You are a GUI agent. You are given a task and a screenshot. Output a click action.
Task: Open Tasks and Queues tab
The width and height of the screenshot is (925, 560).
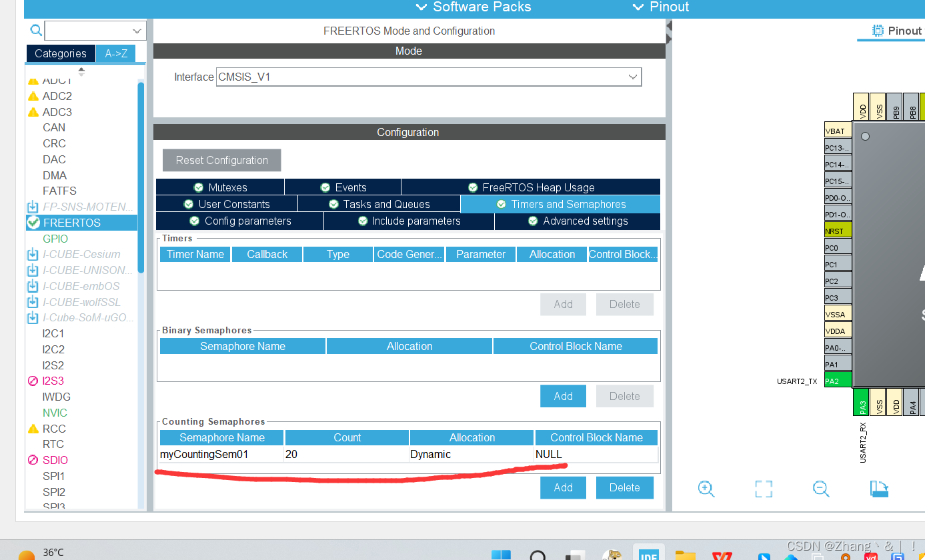tap(379, 204)
